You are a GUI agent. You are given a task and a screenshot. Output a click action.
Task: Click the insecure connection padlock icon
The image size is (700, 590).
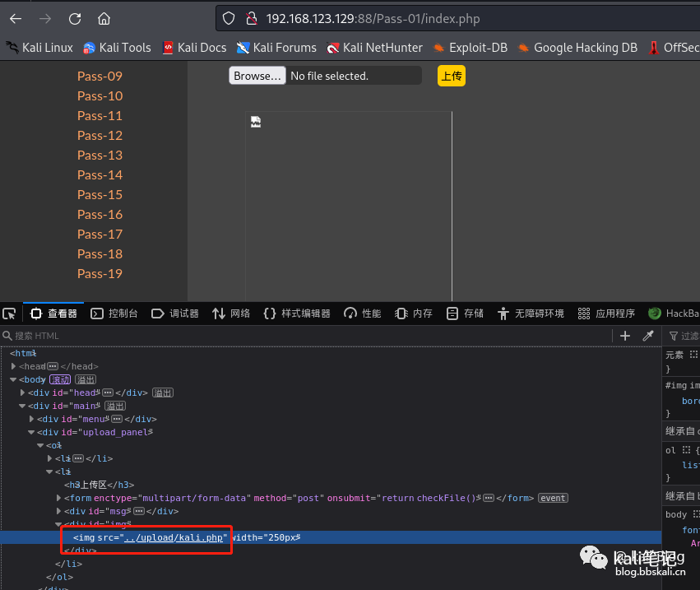[x=252, y=19]
